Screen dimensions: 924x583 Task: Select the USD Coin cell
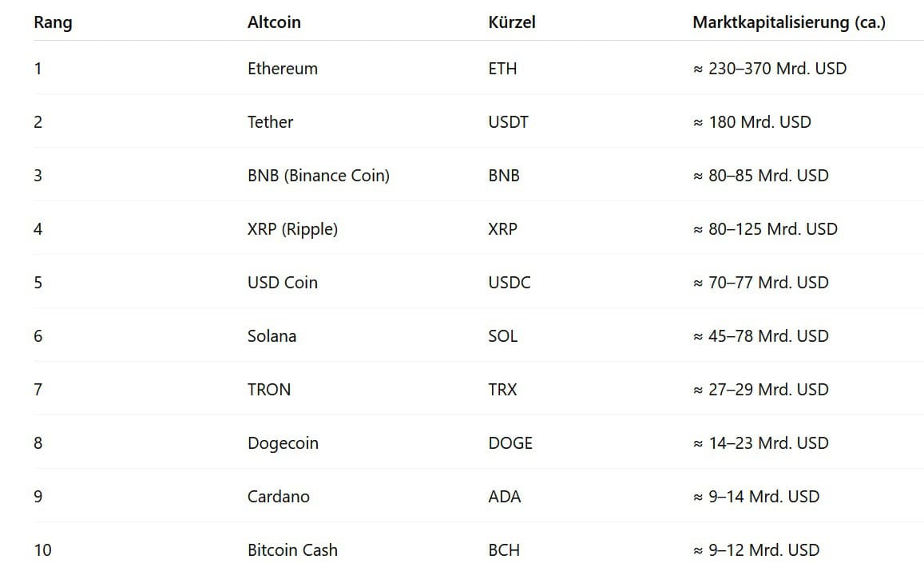tap(283, 283)
